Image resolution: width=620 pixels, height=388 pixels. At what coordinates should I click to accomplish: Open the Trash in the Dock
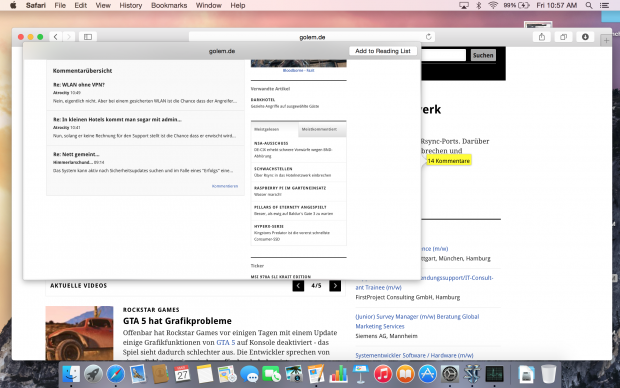coord(548,374)
